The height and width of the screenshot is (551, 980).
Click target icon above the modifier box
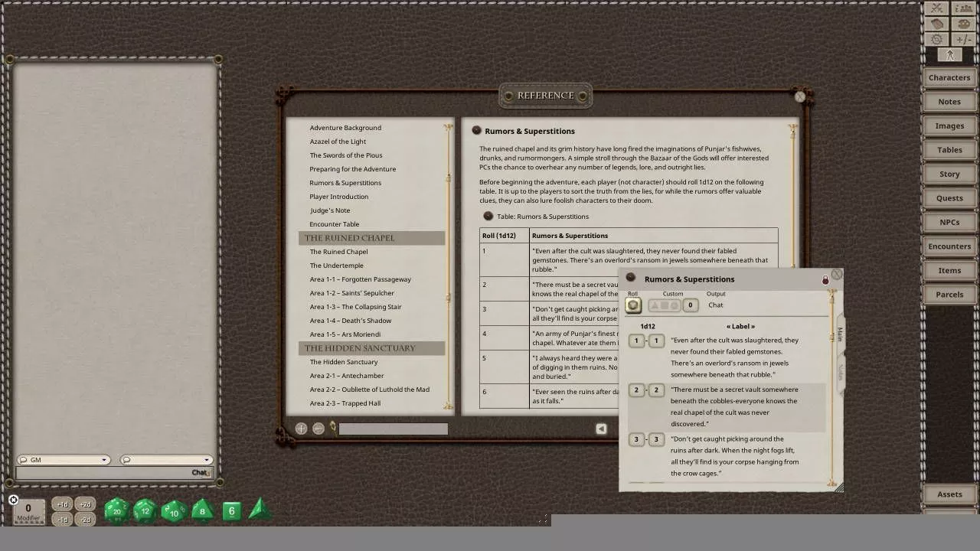coord(13,500)
